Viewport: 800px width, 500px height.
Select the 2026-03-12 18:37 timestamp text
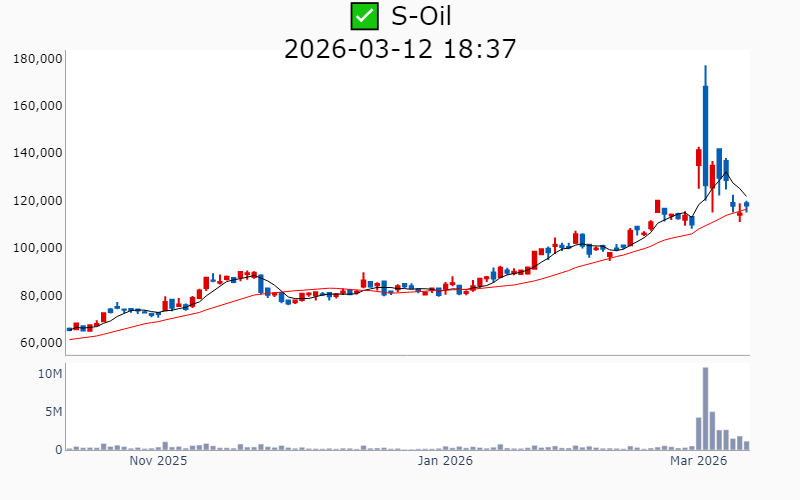(400, 48)
